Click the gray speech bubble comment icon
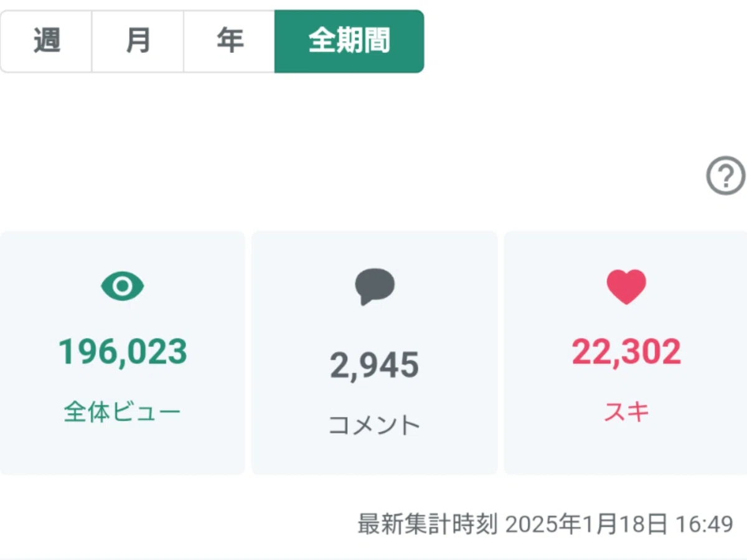This screenshot has width=747, height=560. 375,287
